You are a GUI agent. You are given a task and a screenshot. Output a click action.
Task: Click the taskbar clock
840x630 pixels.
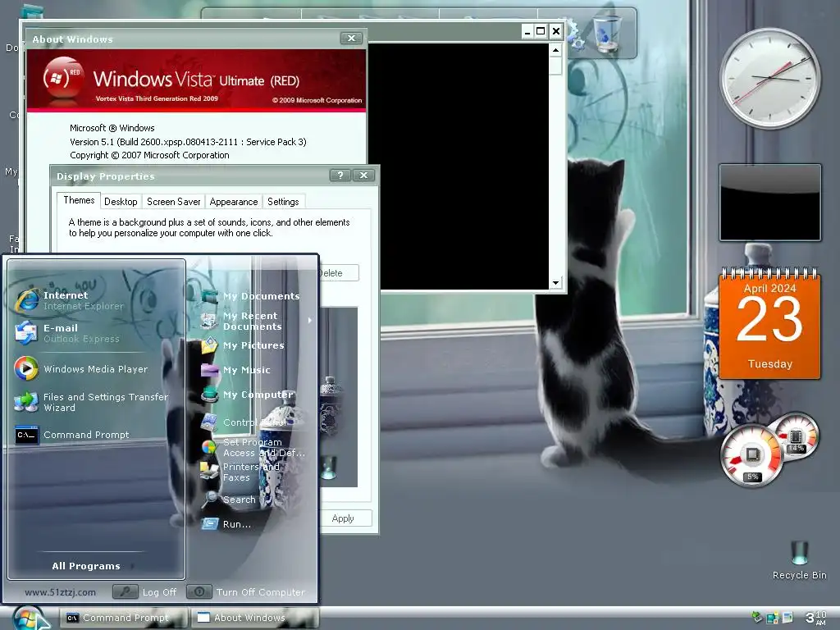[816, 617]
